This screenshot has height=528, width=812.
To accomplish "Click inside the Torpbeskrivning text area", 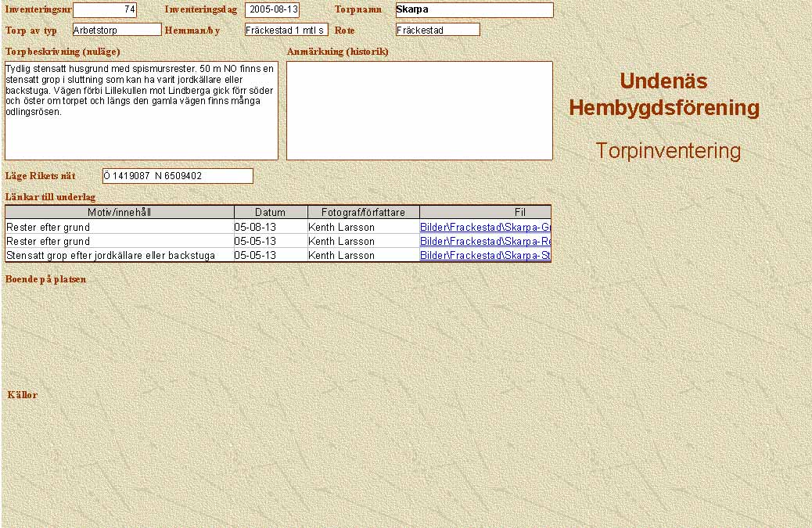I will pyautogui.click(x=141, y=110).
